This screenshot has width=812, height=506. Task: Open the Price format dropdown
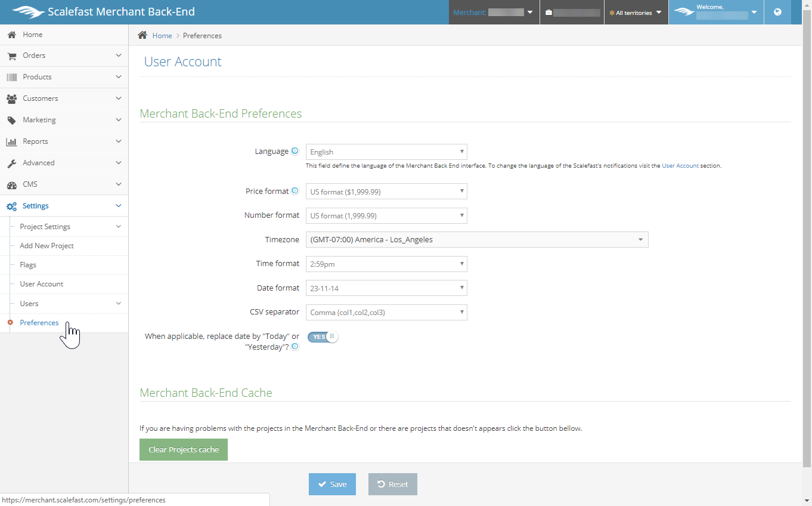(x=386, y=192)
